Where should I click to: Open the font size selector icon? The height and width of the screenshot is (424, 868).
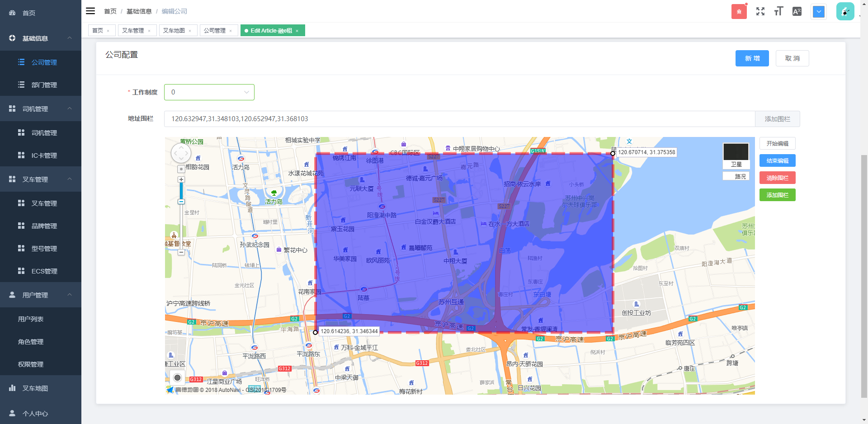[778, 12]
